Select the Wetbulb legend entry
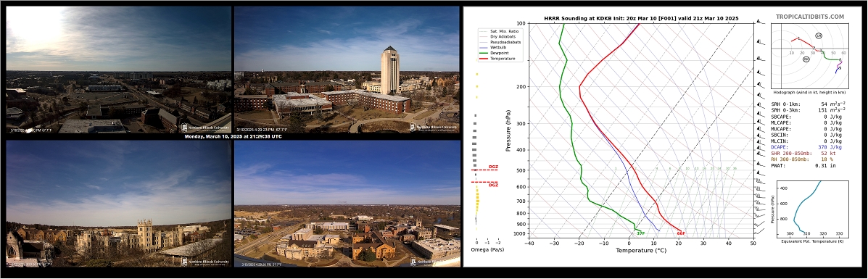Screen dimensions: 868x279 coord(493,47)
